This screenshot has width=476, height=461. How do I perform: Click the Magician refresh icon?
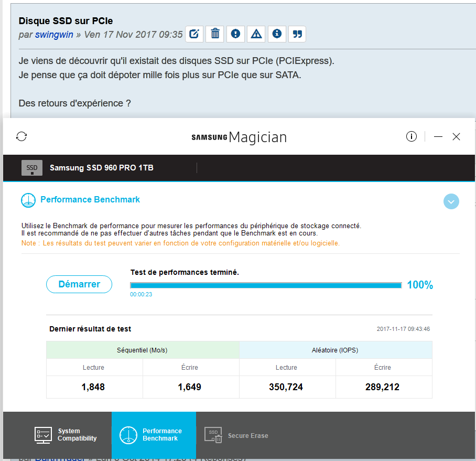point(21,136)
